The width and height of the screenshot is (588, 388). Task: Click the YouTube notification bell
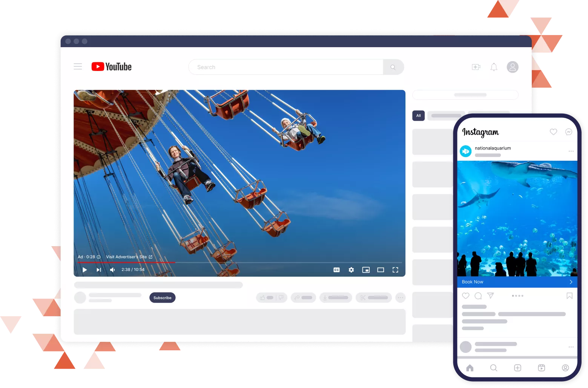click(x=494, y=66)
